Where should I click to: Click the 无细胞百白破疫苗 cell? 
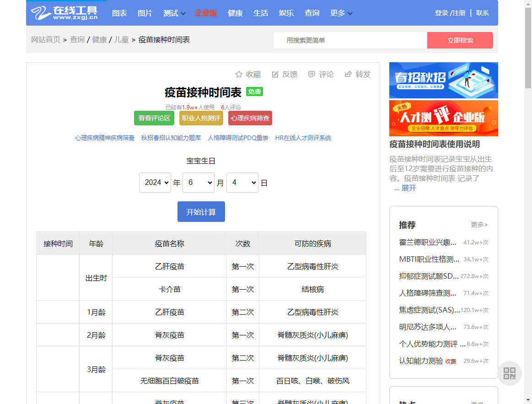[169, 381]
